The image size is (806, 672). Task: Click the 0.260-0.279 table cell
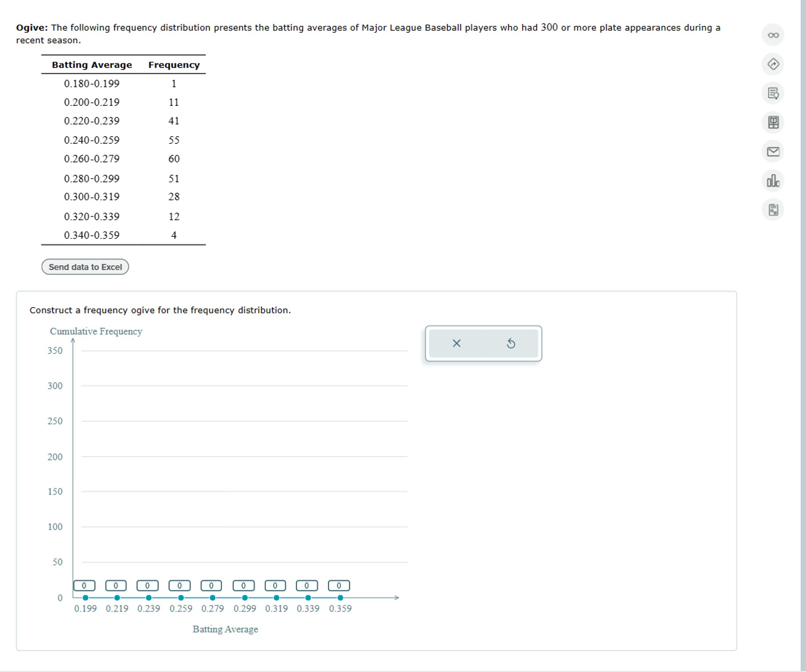pos(92,159)
